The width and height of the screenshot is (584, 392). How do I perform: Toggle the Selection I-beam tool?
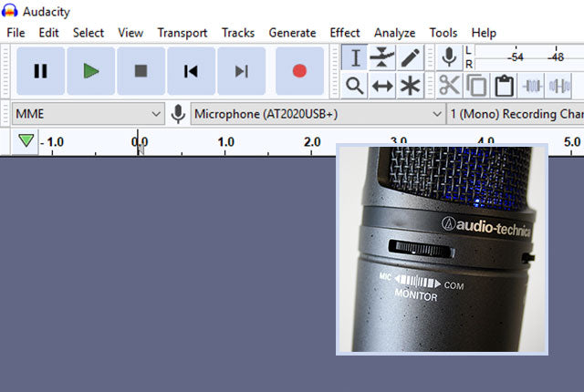[x=355, y=57]
